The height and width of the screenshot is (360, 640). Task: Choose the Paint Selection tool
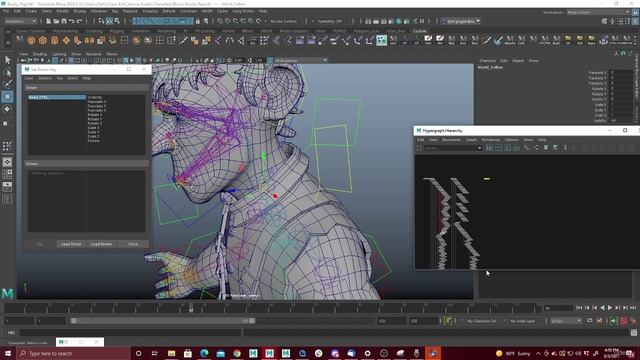7,84
